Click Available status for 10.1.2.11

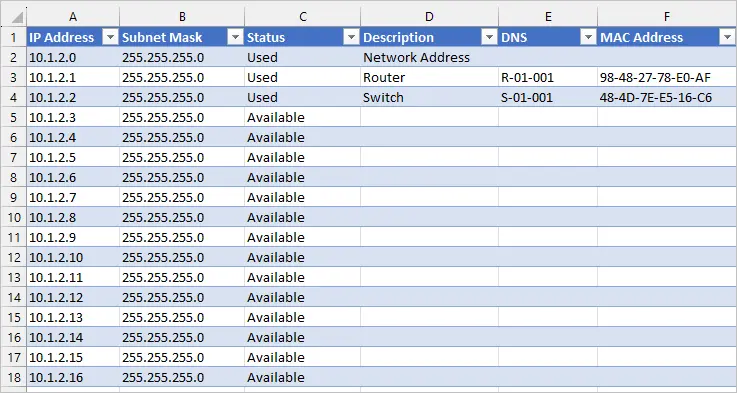pyautogui.click(x=303, y=277)
